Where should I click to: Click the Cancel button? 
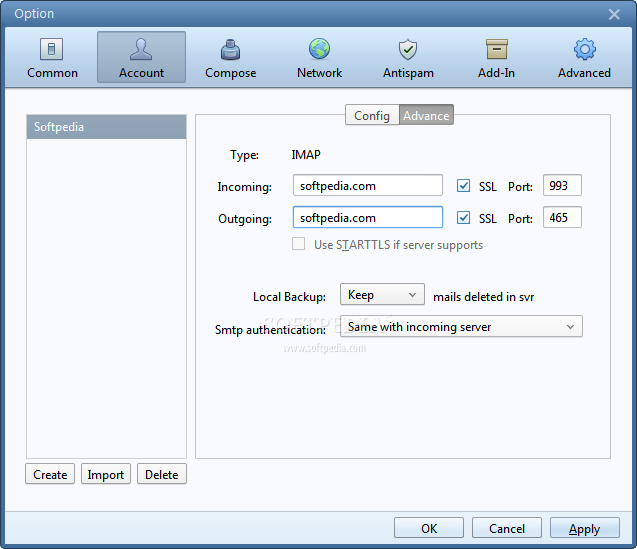click(507, 528)
